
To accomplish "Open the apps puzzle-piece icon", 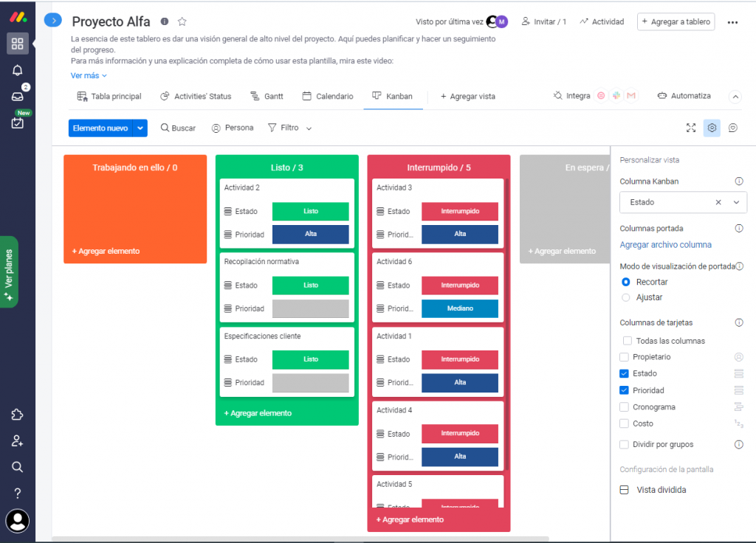I will (18, 415).
